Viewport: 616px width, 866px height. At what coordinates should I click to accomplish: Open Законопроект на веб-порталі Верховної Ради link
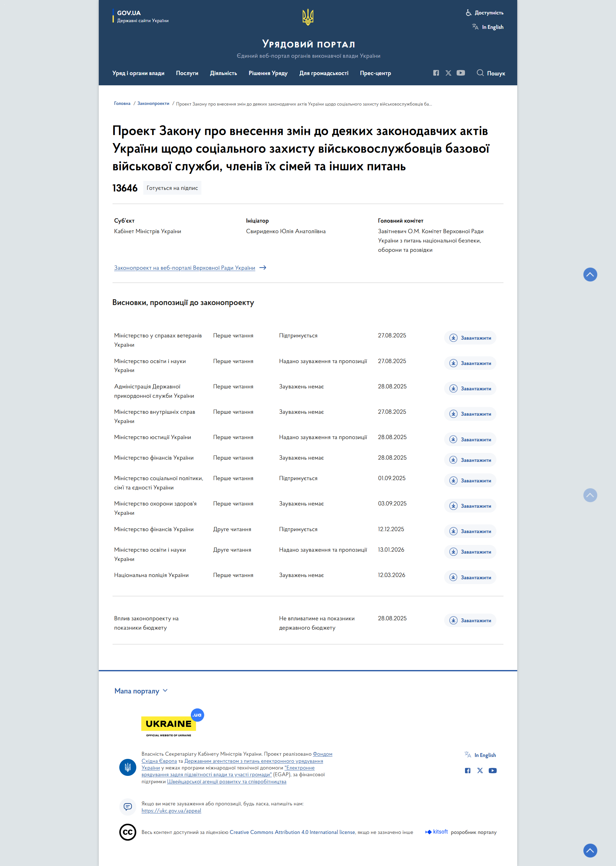click(184, 268)
